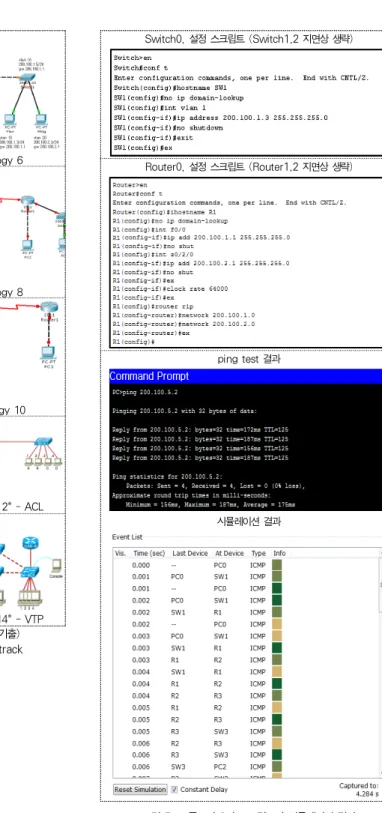
Task: Click the Event List panel label
Action: pos(127,537)
